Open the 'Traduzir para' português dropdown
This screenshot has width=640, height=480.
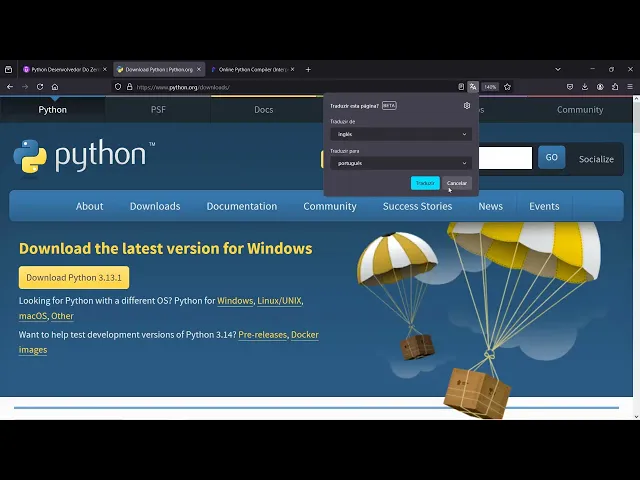tap(401, 163)
